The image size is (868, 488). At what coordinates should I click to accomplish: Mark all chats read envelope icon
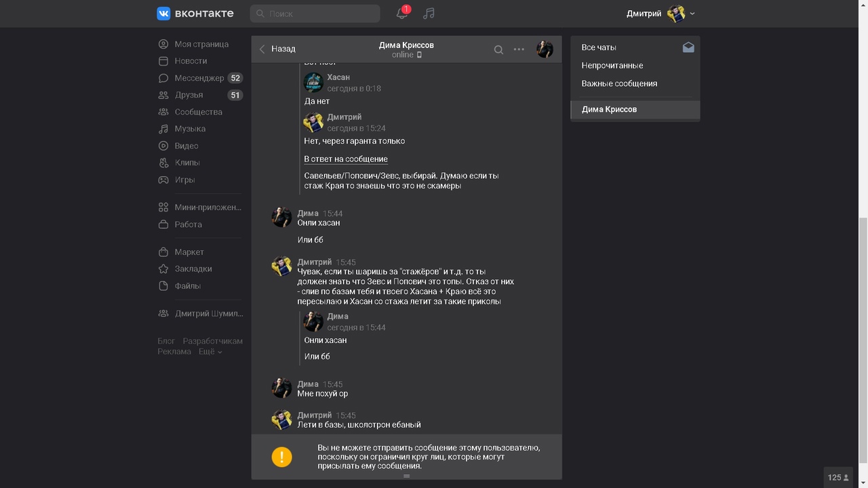click(x=688, y=47)
